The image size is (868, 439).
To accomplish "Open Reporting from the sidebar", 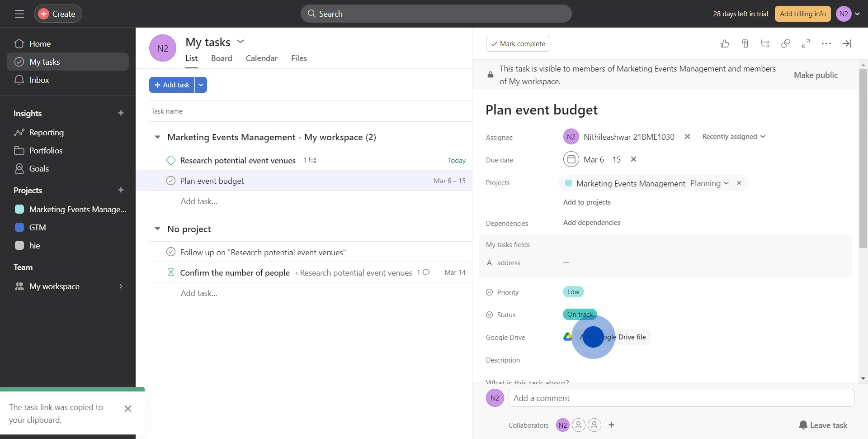I will click(46, 133).
